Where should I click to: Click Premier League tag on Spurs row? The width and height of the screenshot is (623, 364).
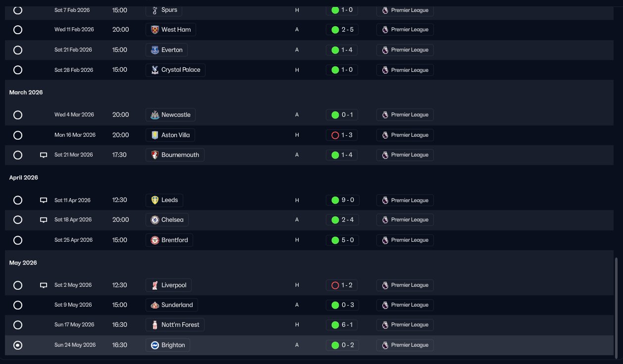(405, 10)
